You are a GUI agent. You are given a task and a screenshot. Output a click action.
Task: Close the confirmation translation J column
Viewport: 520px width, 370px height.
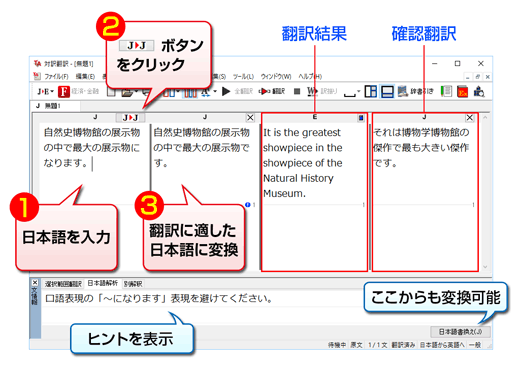469,118
